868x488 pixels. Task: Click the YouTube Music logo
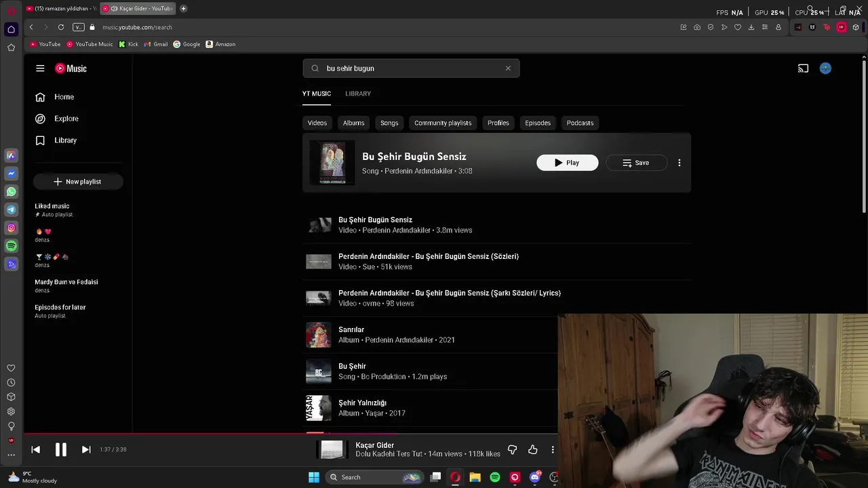click(x=71, y=68)
